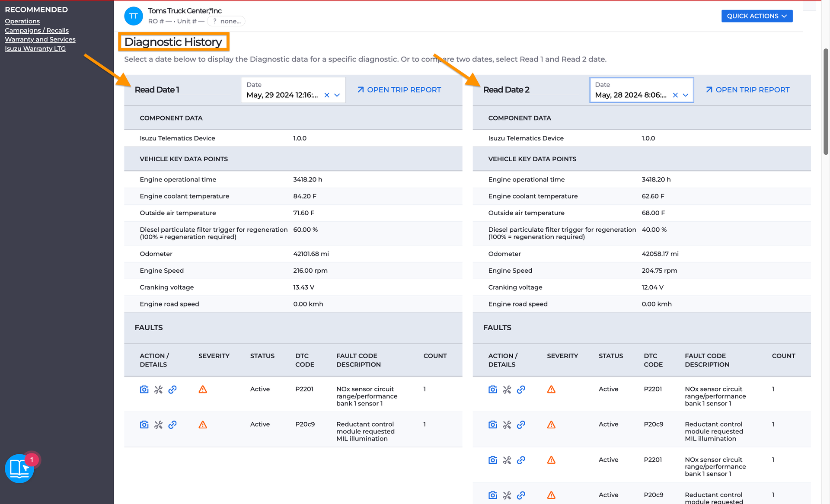The height and width of the screenshot is (504, 830).
Task: Open repair tools for second P2201 under Read Date 2
Action: tap(507, 460)
